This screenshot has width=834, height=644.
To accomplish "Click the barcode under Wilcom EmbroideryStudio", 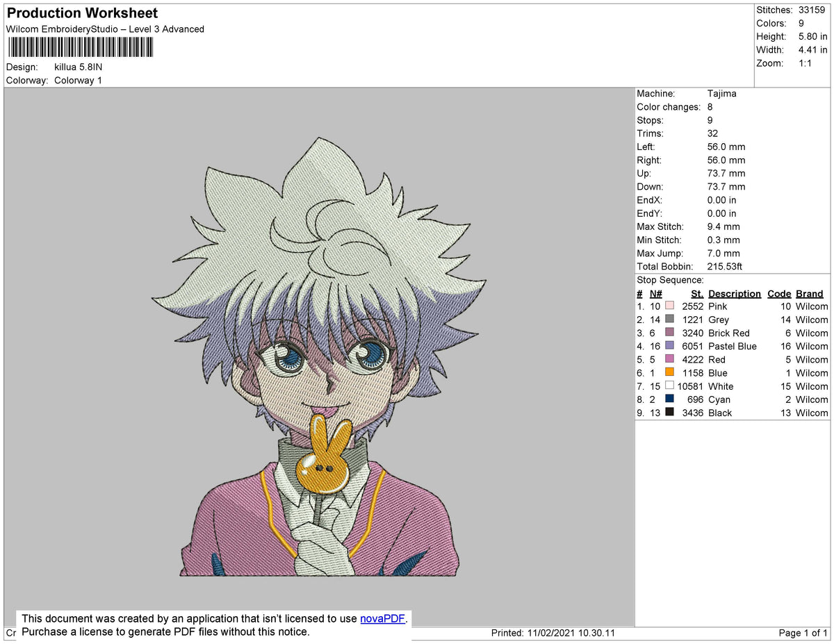I will click(80, 47).
